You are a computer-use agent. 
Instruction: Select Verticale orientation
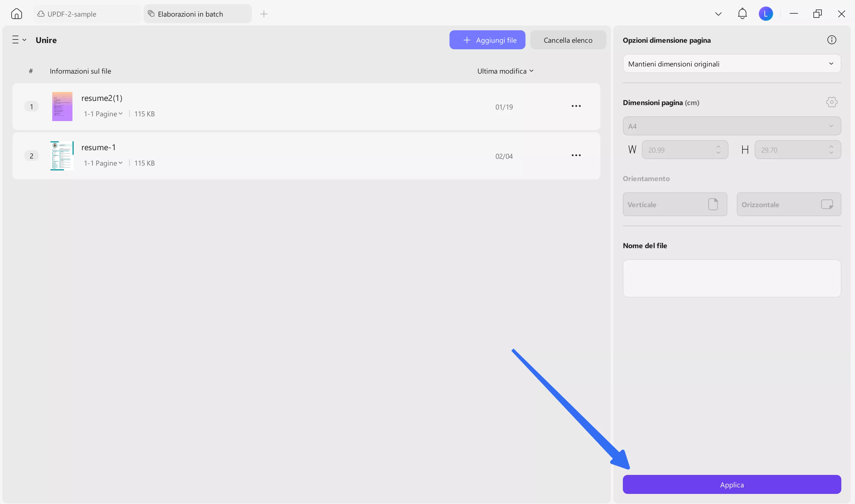tap(674, 204)
